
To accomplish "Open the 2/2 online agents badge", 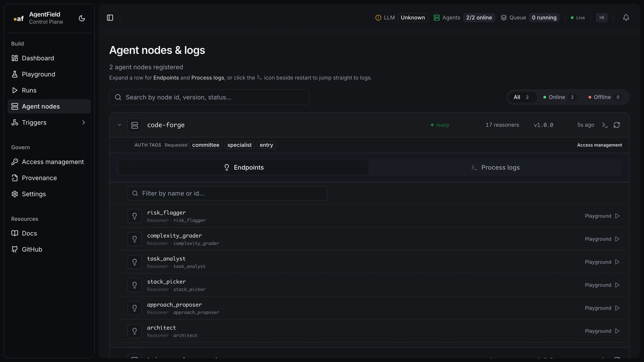I will (479, 18).
